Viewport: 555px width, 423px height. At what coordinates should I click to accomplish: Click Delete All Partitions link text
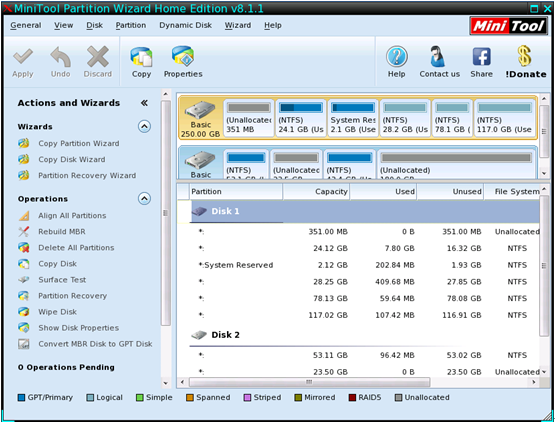pyautogui.click(x=76, y=247)
